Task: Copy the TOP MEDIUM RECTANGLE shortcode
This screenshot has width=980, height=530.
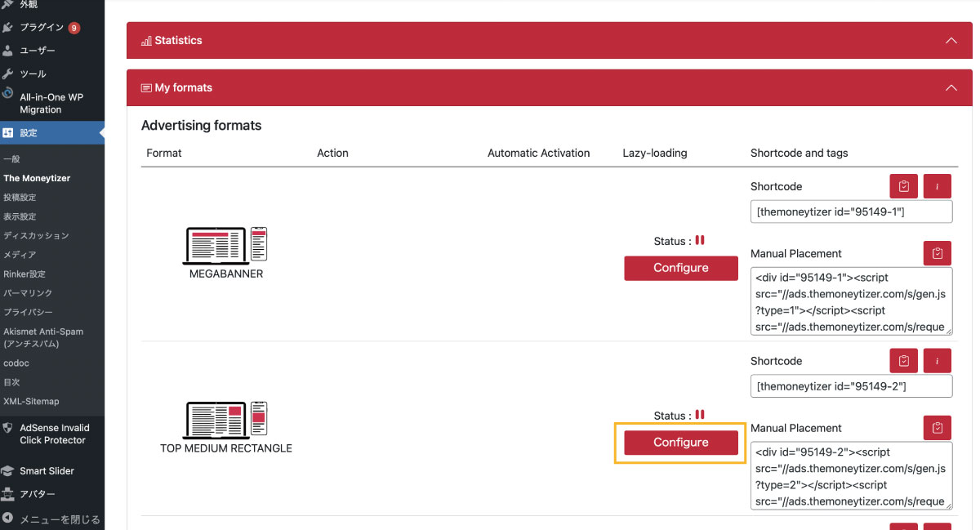Action: [904, 361]
